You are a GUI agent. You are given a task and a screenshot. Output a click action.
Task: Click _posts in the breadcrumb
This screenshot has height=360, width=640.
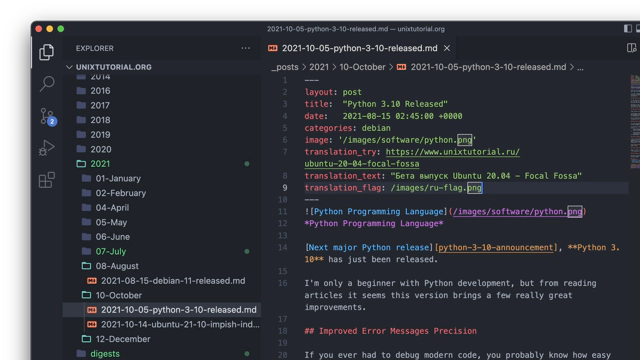(x=284, y=67)
